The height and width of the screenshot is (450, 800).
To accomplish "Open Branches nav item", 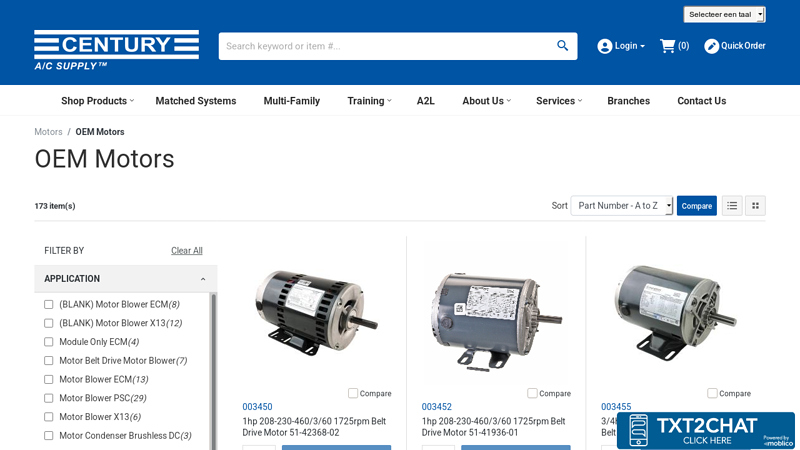I will tap(629, 101).
